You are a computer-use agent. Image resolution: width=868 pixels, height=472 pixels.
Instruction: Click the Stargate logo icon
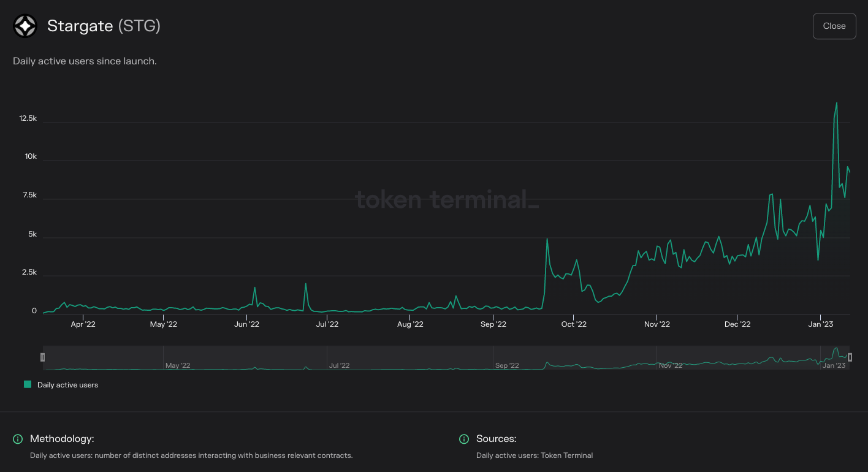tap(25, 26)
